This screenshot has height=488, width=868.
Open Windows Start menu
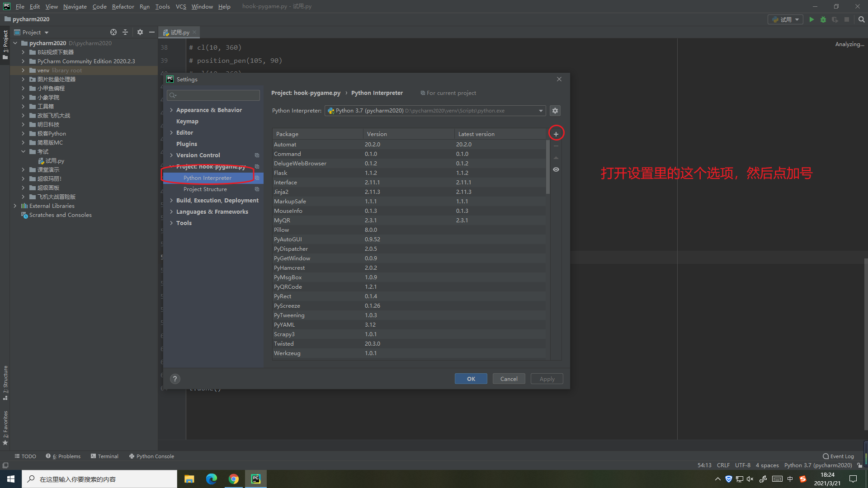(x=11, y=479)
